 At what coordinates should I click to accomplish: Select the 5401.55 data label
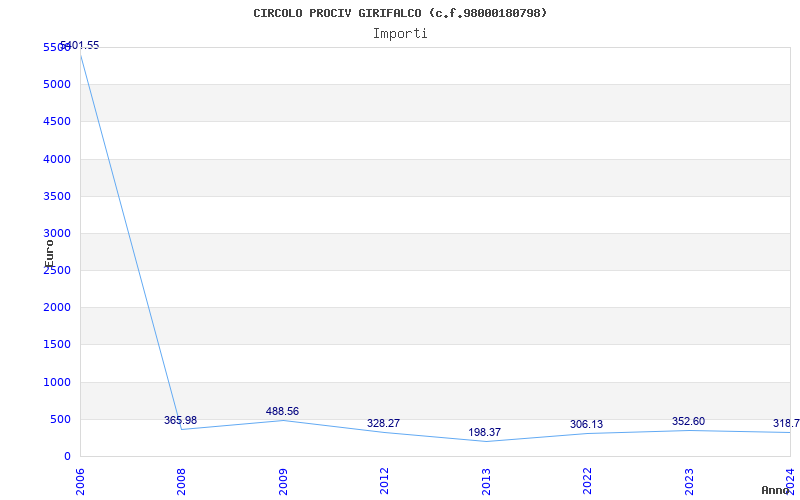(80, 45)
